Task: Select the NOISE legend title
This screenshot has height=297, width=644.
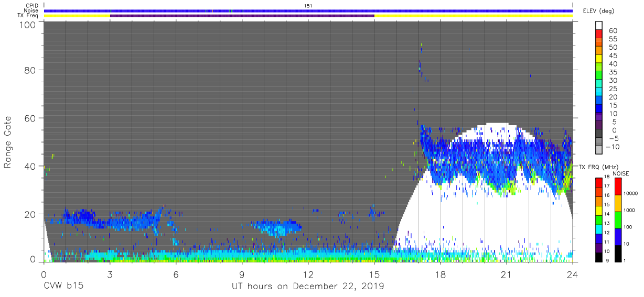Action: (x=621, y=174)
